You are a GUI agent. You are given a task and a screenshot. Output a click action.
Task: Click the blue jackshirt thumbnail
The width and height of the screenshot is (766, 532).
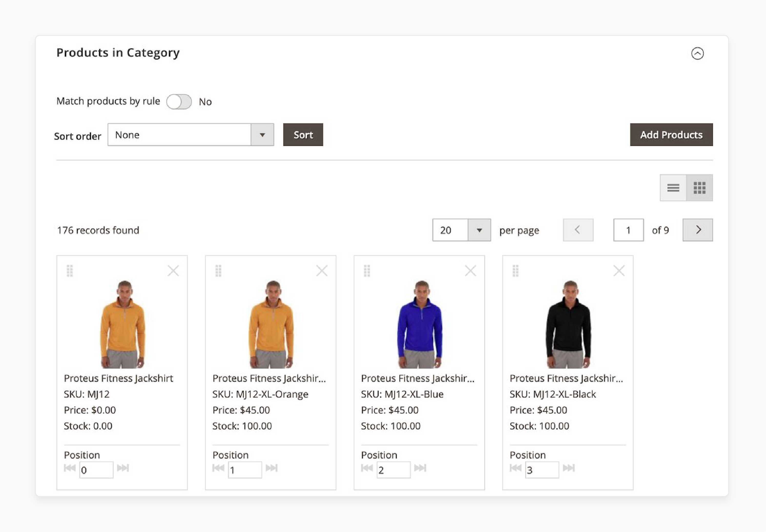coord(420,324)
